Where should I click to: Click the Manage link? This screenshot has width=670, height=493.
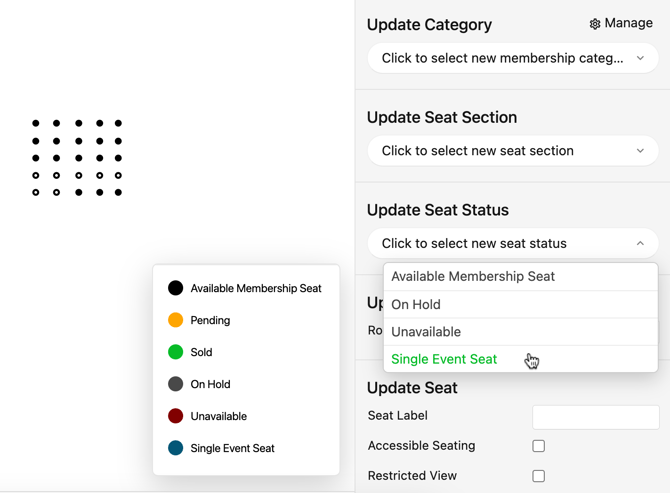click(628, 24)
